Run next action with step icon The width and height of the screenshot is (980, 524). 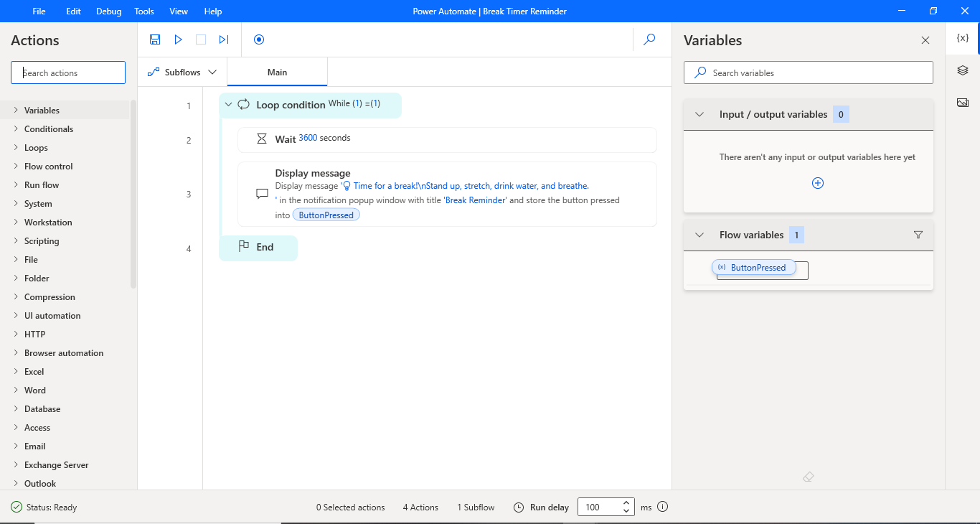[224, 39]
